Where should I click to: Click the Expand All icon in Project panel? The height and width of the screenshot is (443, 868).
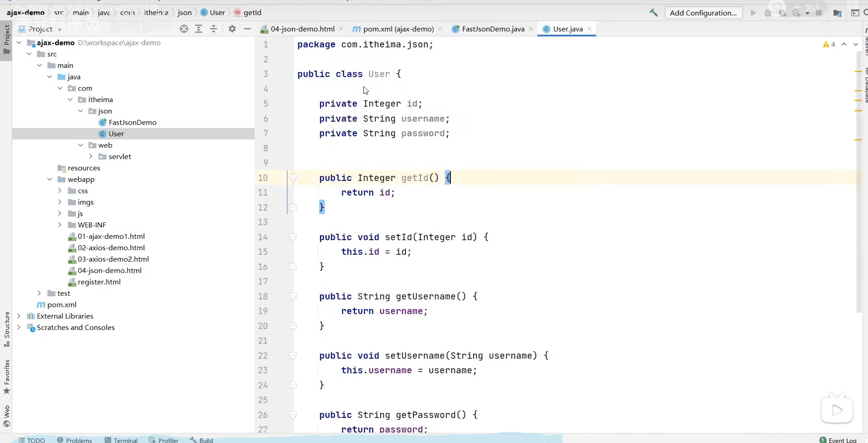pos(199,29)
